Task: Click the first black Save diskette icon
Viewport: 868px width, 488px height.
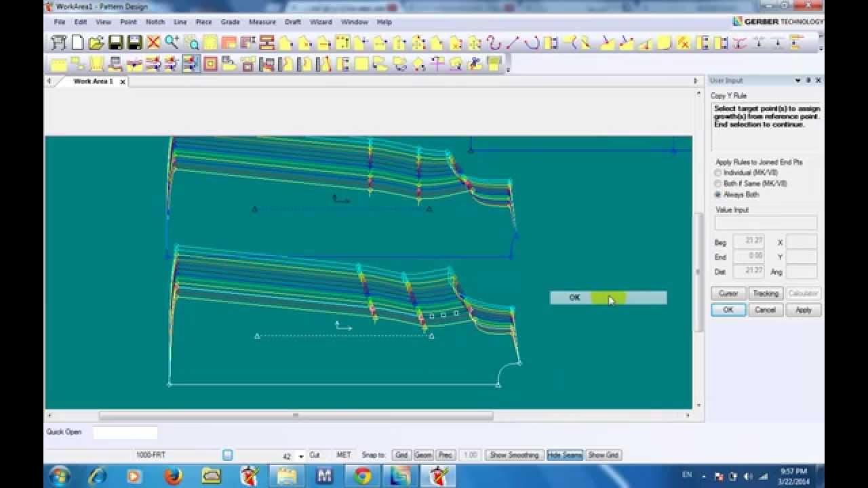Action: (x=116, y=43)
